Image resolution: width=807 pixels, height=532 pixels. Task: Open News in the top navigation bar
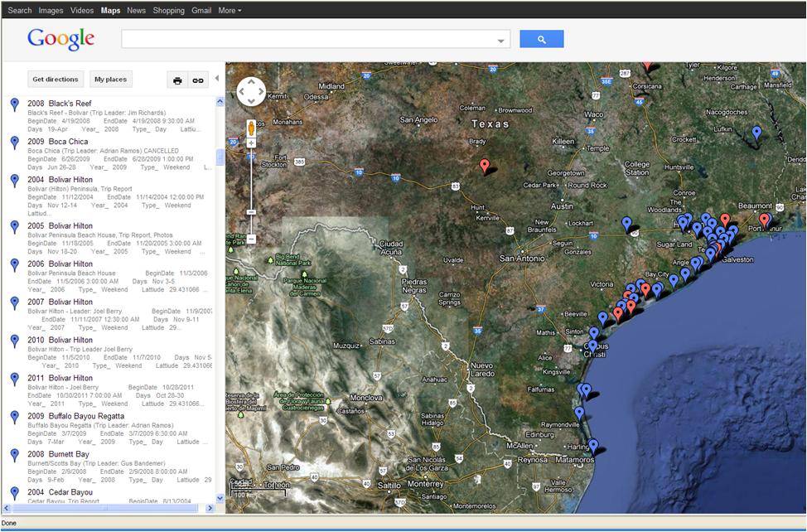coord(137,10)
